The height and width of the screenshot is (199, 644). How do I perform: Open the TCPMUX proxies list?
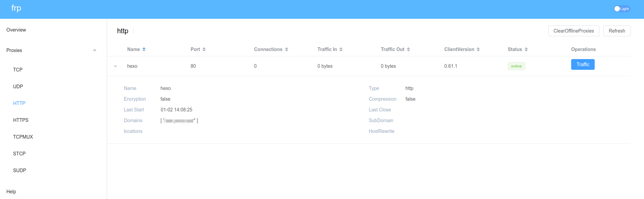(x=23, y=137)
